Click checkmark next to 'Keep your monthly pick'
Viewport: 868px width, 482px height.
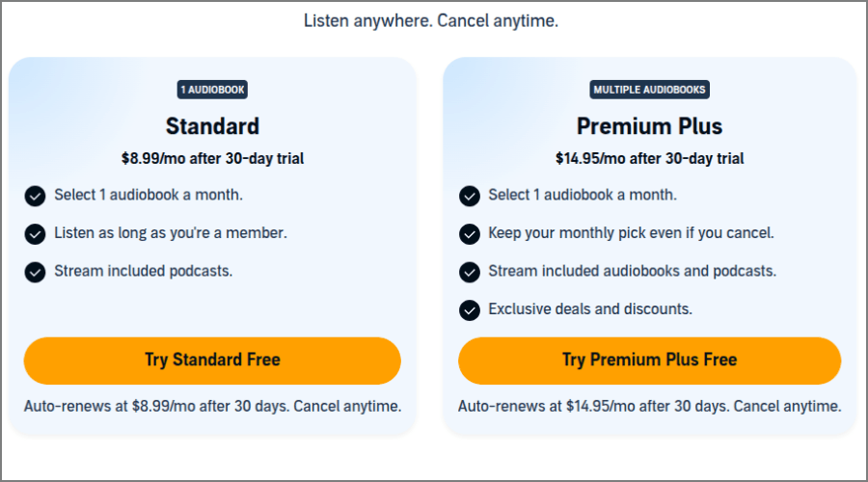(x=470, y=233)
